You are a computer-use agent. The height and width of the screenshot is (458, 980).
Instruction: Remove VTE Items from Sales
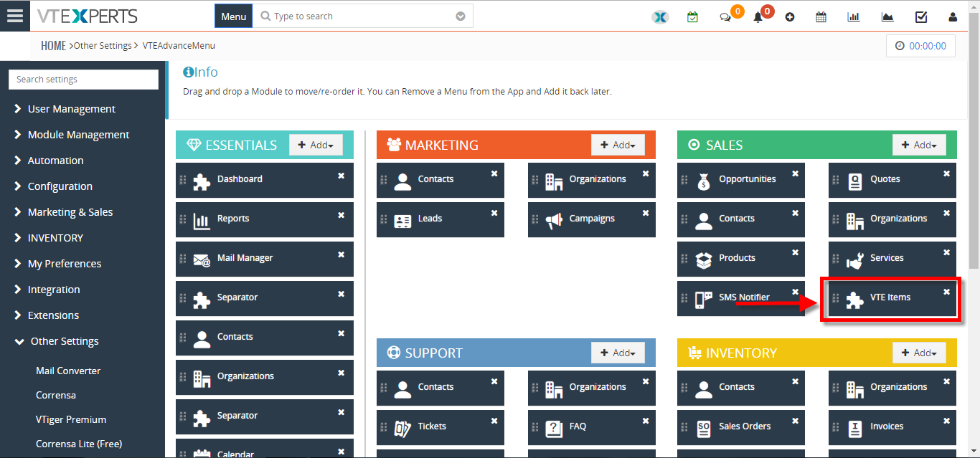[947, 292]
